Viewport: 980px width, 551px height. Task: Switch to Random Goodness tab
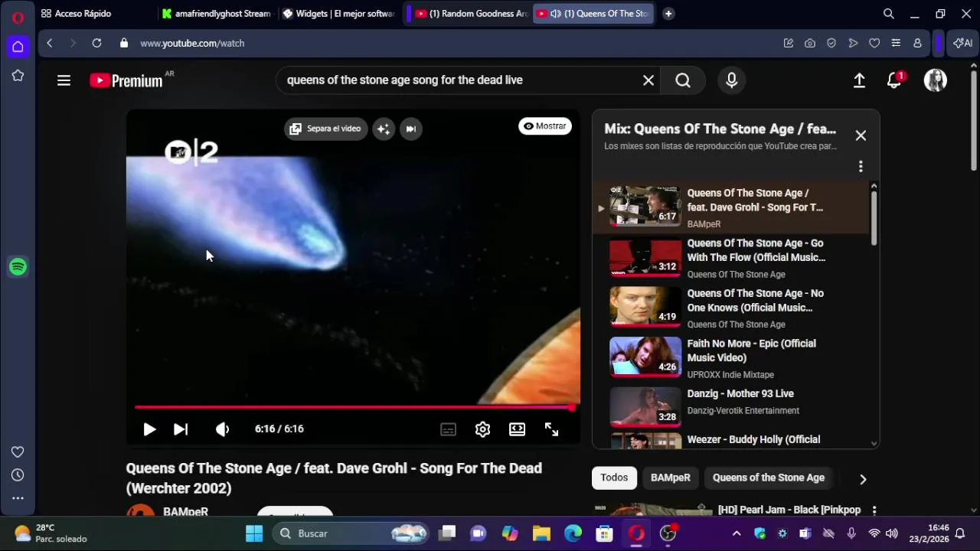pos(472,14)
